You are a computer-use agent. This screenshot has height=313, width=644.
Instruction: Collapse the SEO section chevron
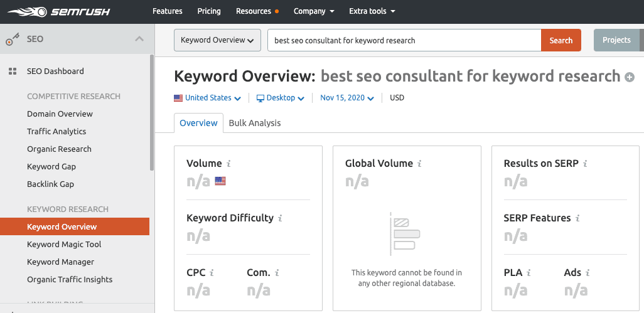139,40
